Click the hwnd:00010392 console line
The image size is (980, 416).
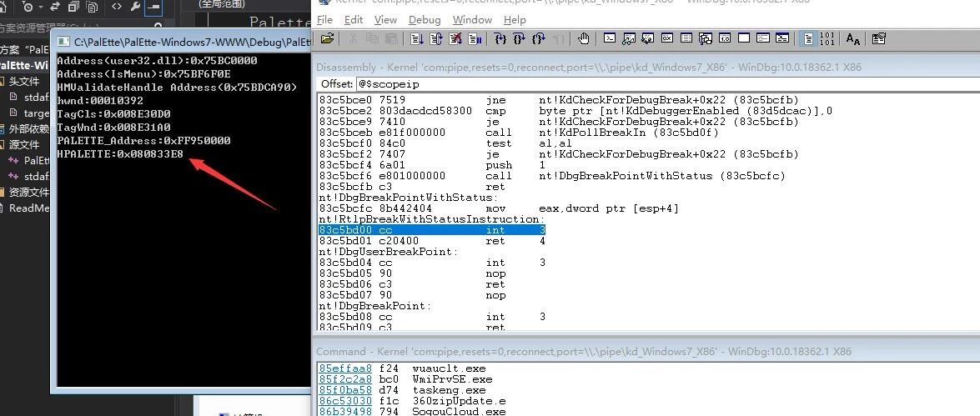[x=100, y=101]
